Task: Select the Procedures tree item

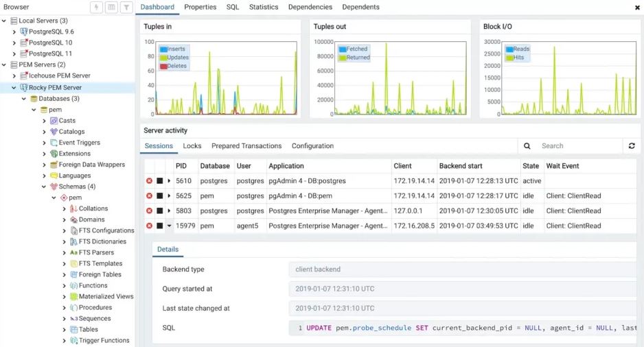Action: [x=95, y=308]
